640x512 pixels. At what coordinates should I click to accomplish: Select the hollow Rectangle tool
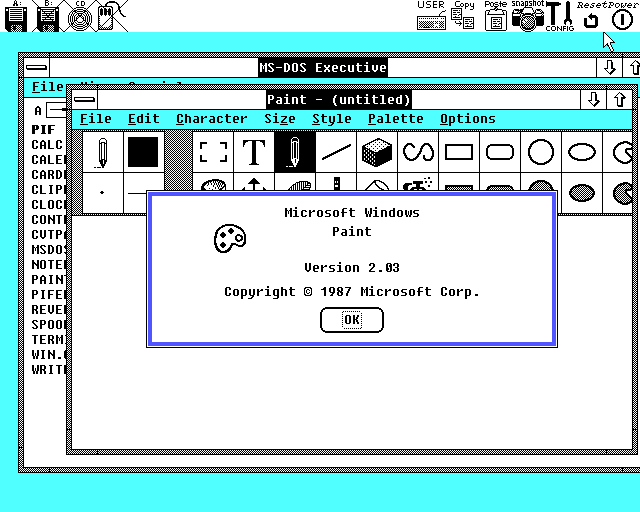[x=459, y=152]
